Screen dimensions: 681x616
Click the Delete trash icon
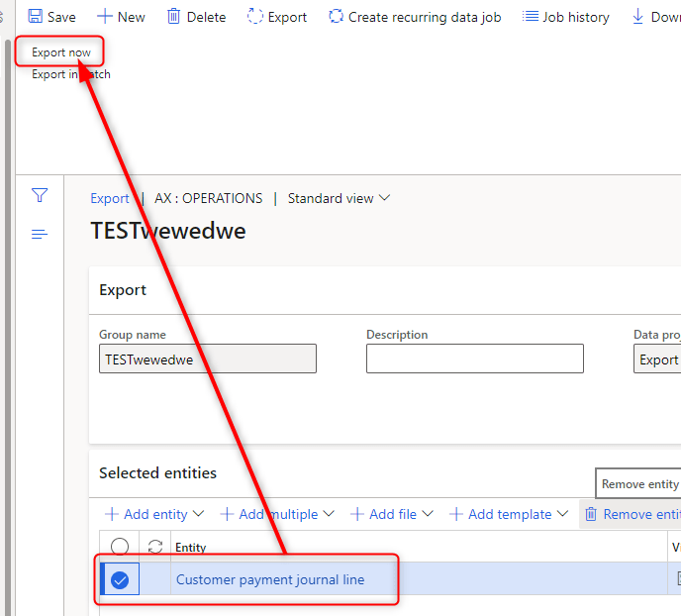point(174,17)
